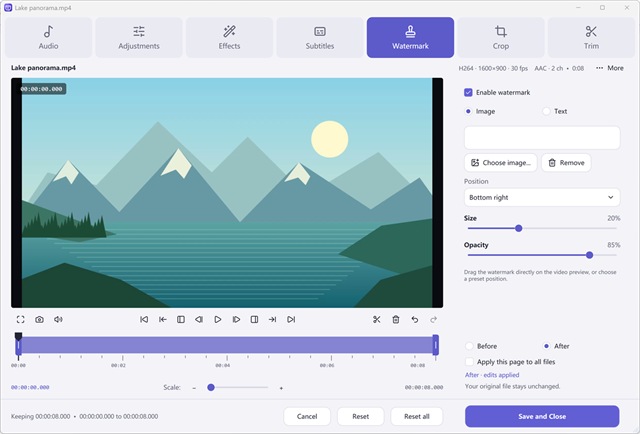Adjust the Size slider handle
Viewport: 640px width, 434px height.
tap(518, 228)
